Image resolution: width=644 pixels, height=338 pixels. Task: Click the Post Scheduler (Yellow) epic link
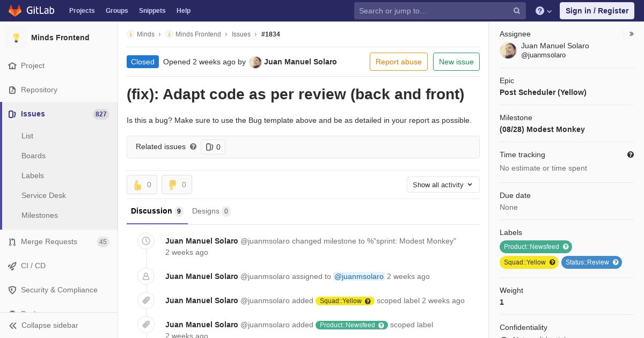(543, 92)
